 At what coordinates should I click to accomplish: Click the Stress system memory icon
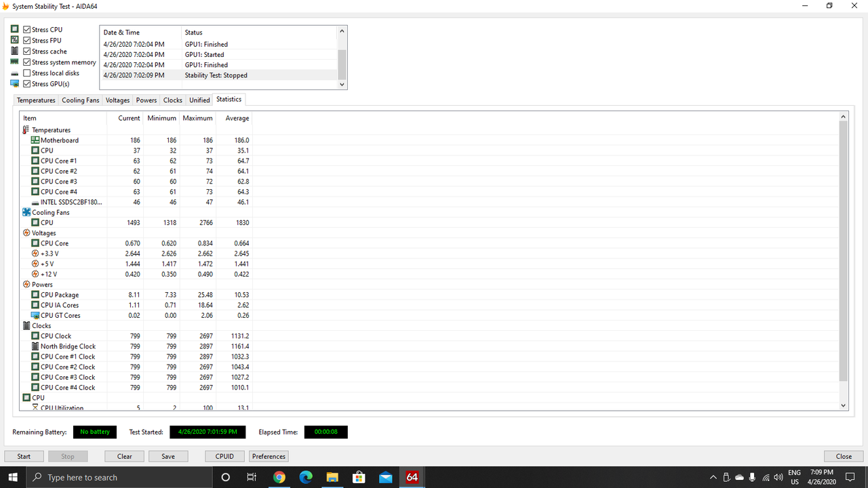point(14,62)
